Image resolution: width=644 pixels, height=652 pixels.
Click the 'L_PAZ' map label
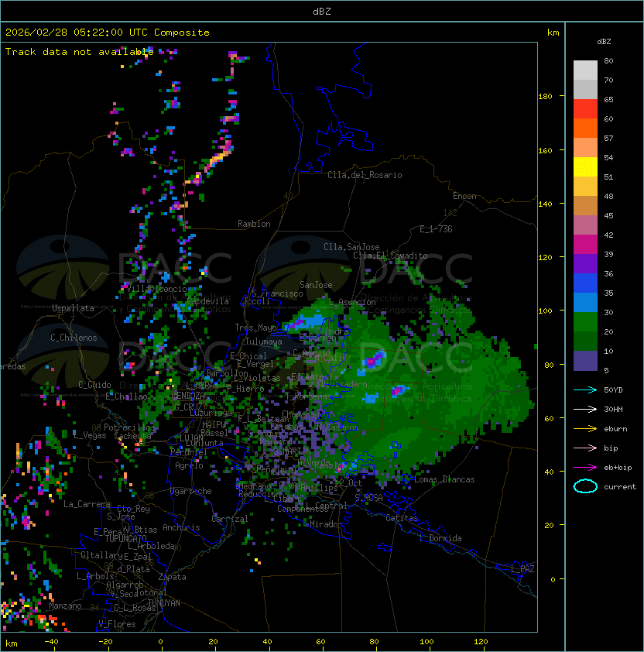click(522, 569)
